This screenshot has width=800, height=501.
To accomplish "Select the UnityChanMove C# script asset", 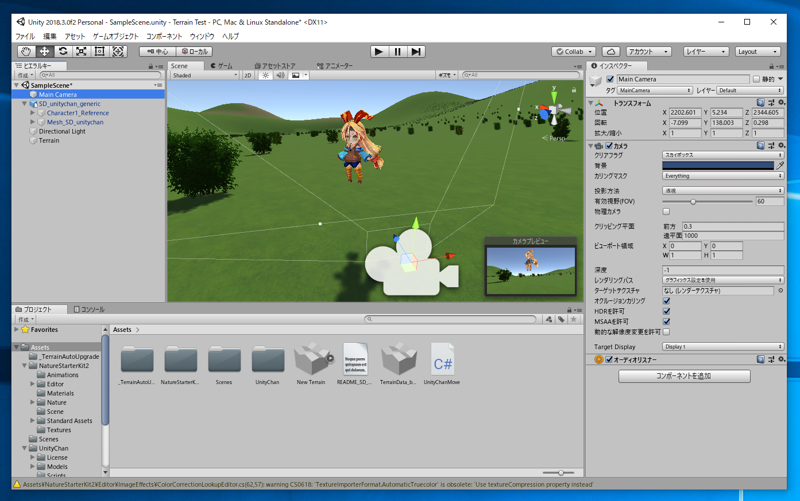I will [442, 364].
